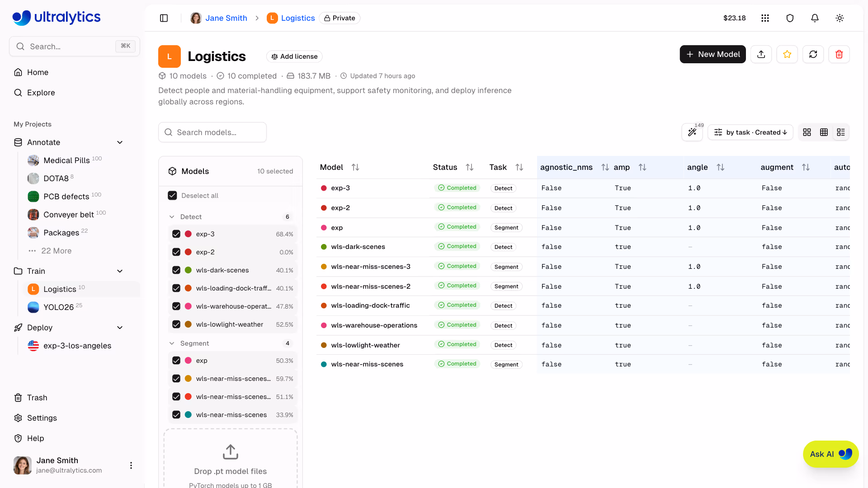Delete project with red trash icon
The height and width of the screenshot is (488, 868).
click(x=839, y=54)
